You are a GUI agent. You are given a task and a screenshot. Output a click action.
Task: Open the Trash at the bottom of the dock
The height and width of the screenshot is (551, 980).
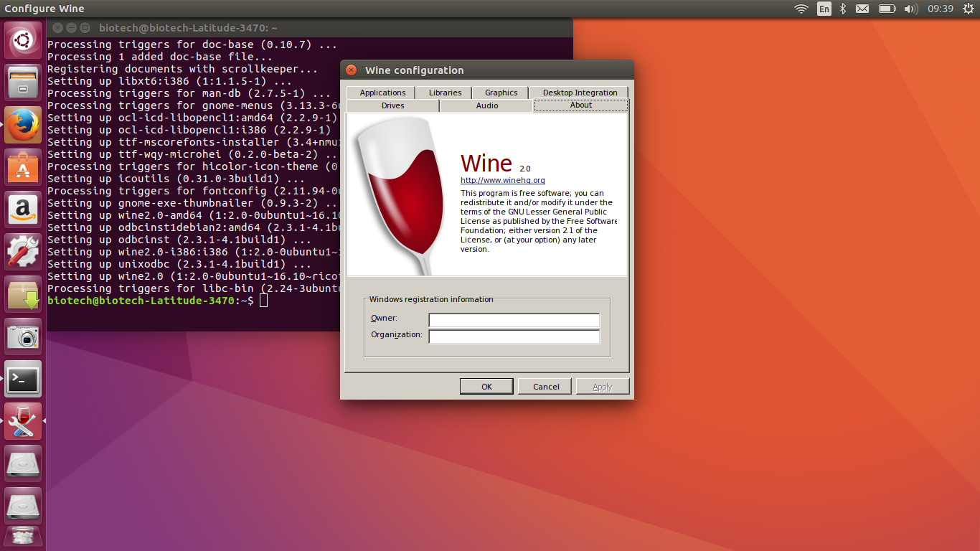23,536
